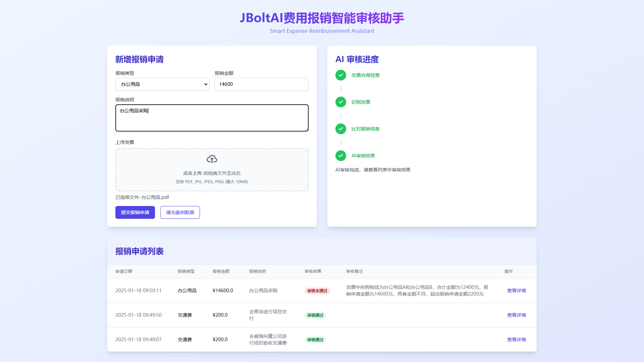
Task: Click the 审核结果 column header
Action: click(313, 271)
